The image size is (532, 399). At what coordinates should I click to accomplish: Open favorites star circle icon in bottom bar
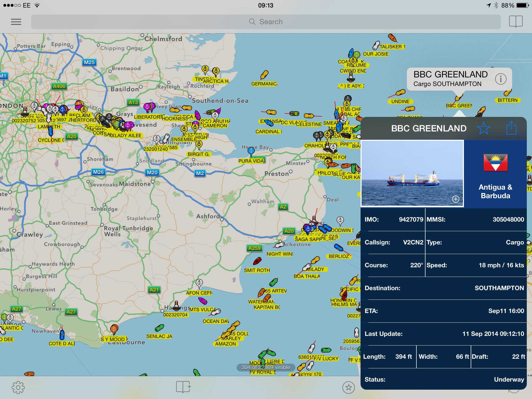pyautogui.click(x=348, y=388)
